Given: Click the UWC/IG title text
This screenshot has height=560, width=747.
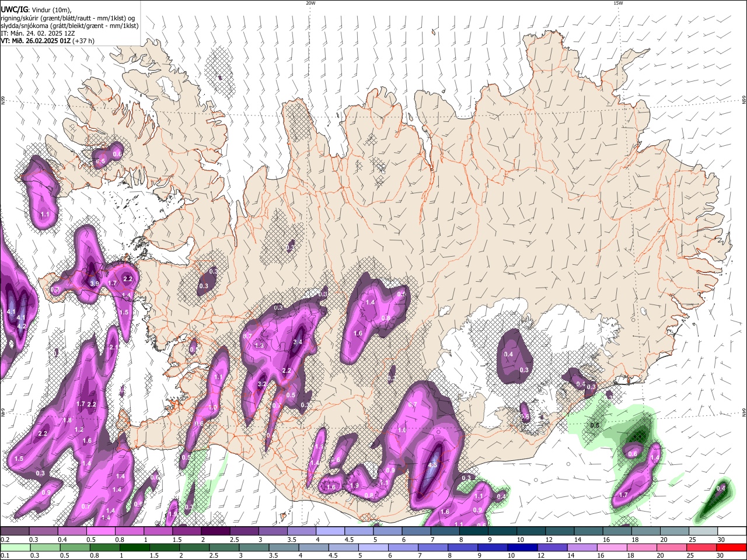Looking at the screenshot, I should coord(13,9).
